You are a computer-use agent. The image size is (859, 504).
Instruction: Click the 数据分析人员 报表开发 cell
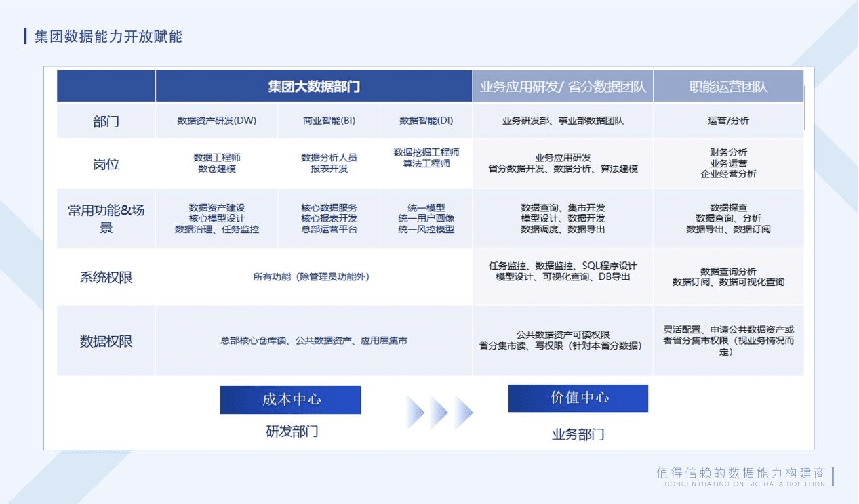point(329,163)
